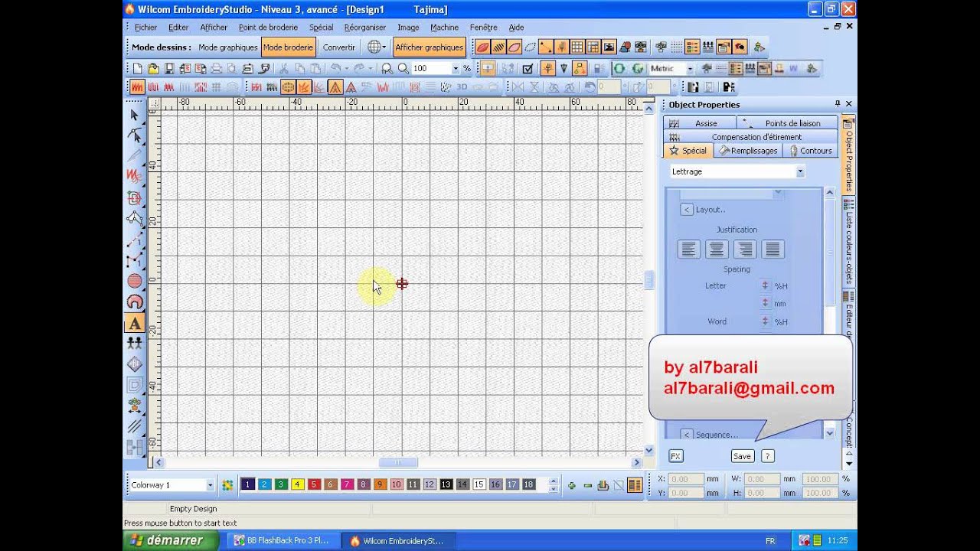Image resolution: width=980 pixels, height=551 pixels.
Task: Open the Réorganiser menu
Action: click(365, 28)
